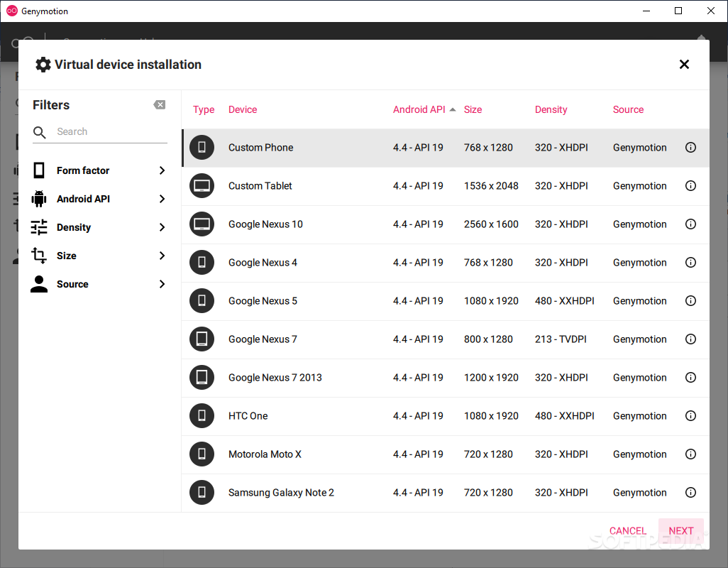
Task: Show info icon for Google Nexus 7
Action: tap(690, 339)
